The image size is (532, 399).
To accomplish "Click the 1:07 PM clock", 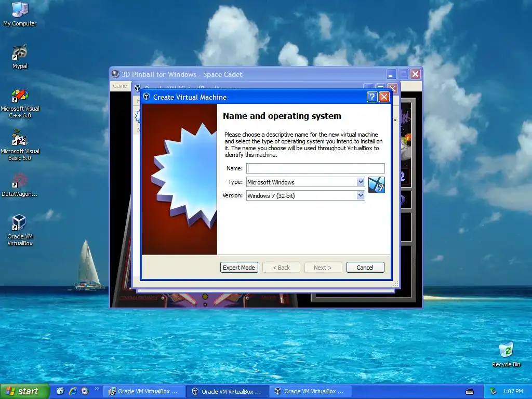I will point(513,392).
